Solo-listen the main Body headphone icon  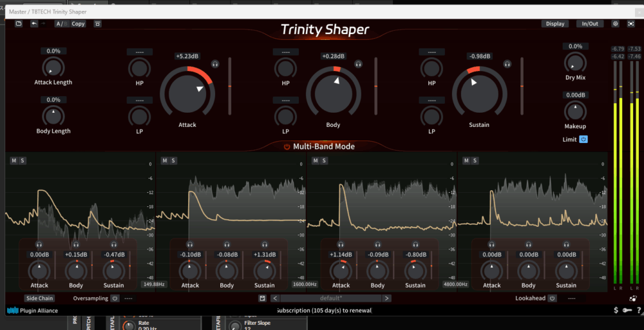click(359, 64)
